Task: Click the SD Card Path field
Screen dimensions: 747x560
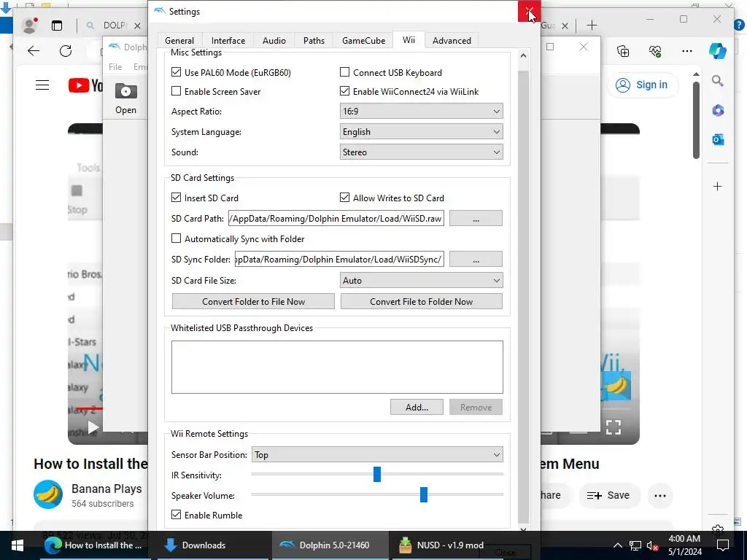Action: (x=336, y=219)
